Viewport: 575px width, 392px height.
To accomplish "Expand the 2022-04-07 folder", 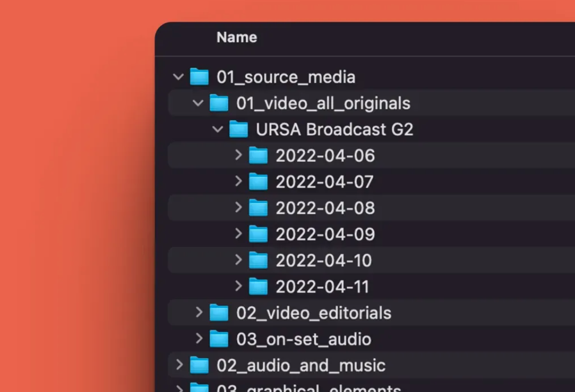I will click(x=238, y=182).
